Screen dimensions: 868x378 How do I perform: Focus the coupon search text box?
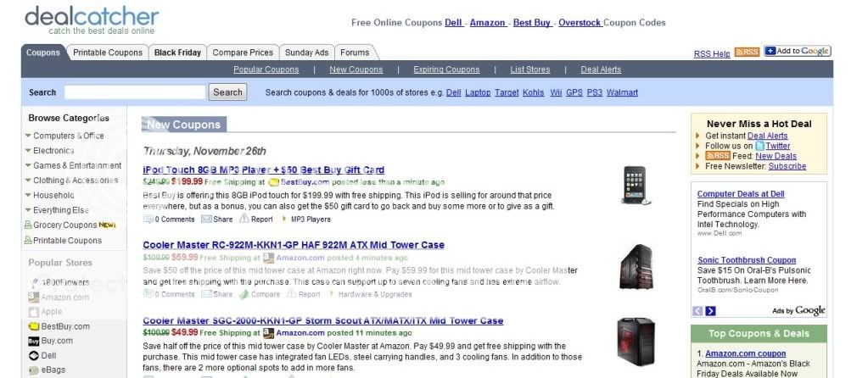(135, 92)
